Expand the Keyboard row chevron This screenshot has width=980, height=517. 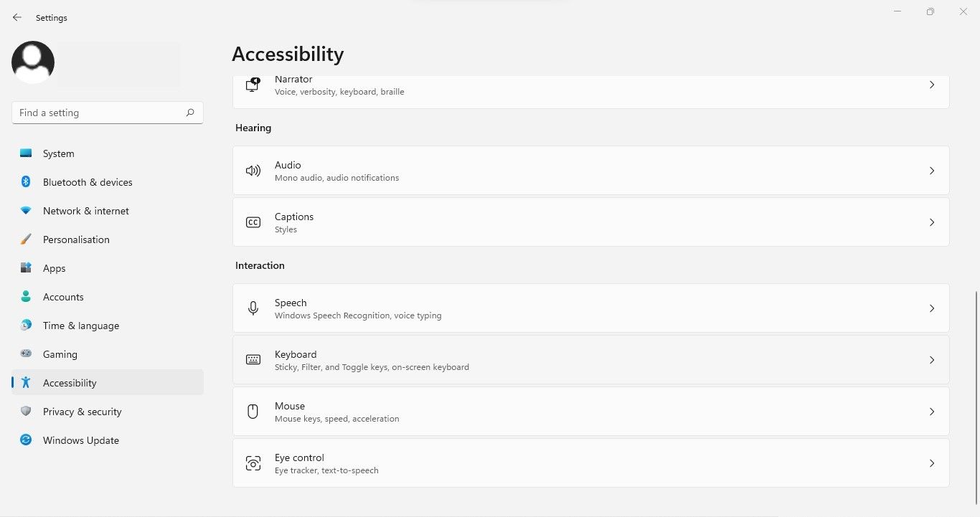click(932, 360)
